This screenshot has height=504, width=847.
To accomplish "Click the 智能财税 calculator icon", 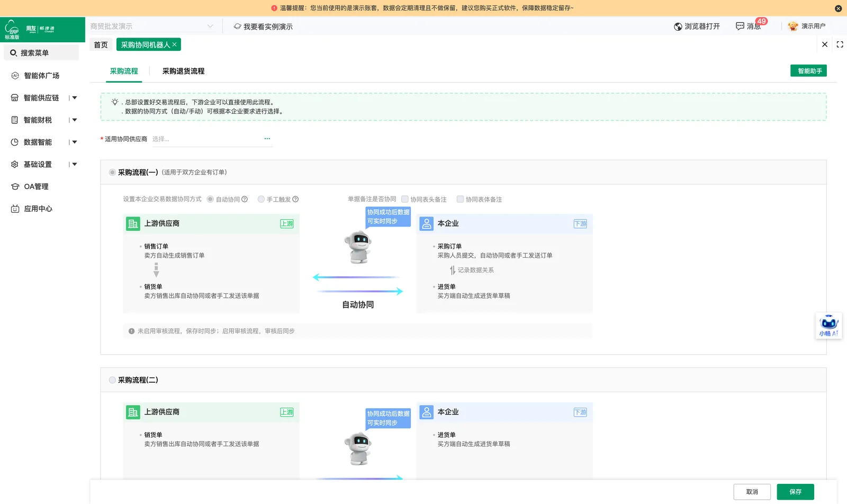I will 15,120.
